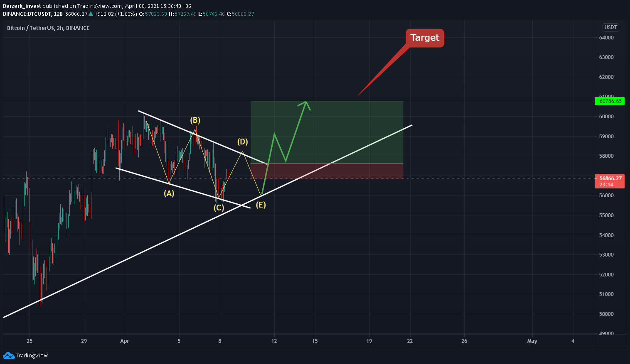The width and height of the screenshot is (630, 364).
Task: Click the 55000 price axis value
Action: [x=606, y=215]
